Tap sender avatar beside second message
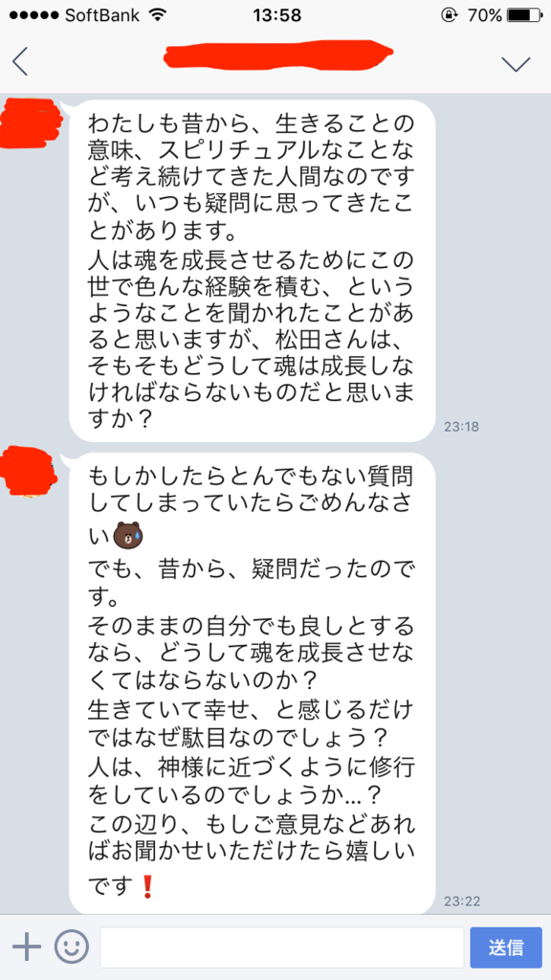The image size is (551, 980). click(28, 472)
